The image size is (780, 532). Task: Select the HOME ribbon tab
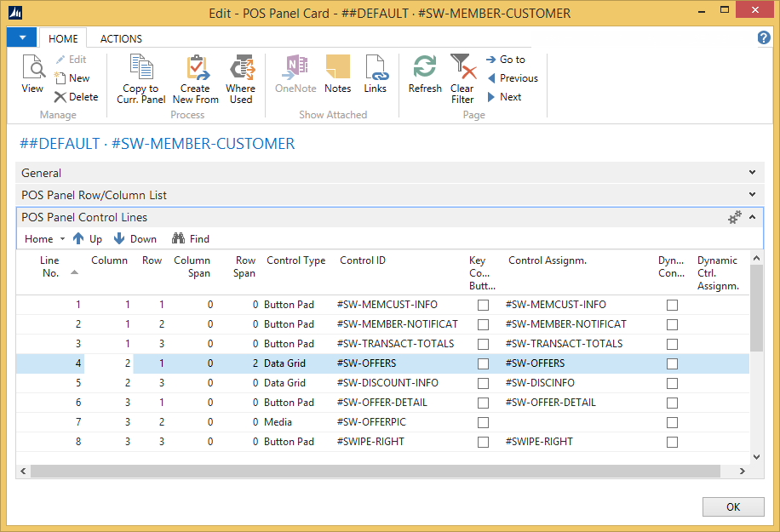click(63, 38)
